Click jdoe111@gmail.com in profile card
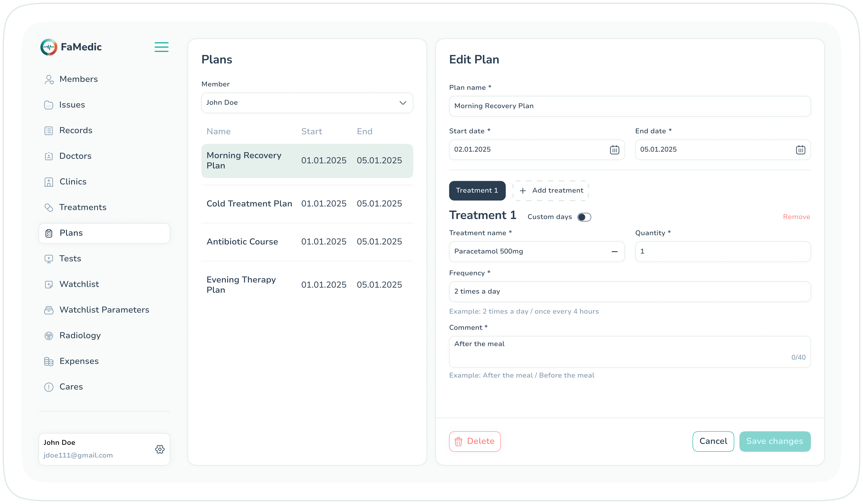The image size is (863, 504). (78, 456)
